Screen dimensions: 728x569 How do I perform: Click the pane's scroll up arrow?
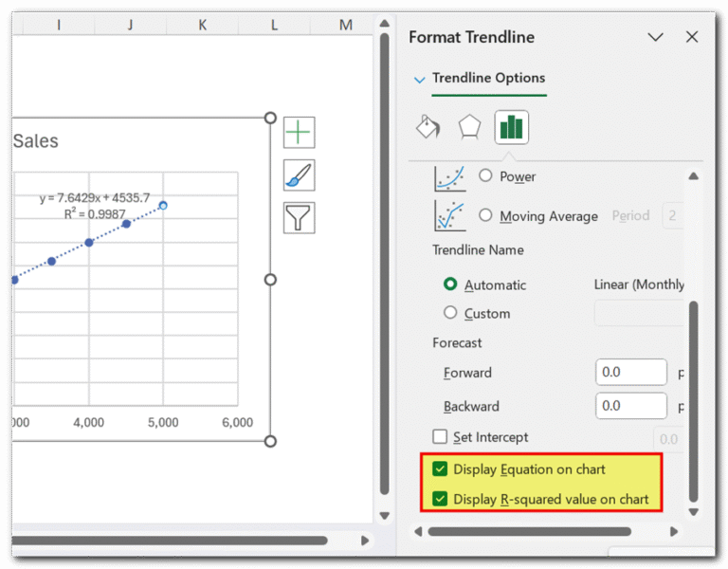(x=693, y=176)
